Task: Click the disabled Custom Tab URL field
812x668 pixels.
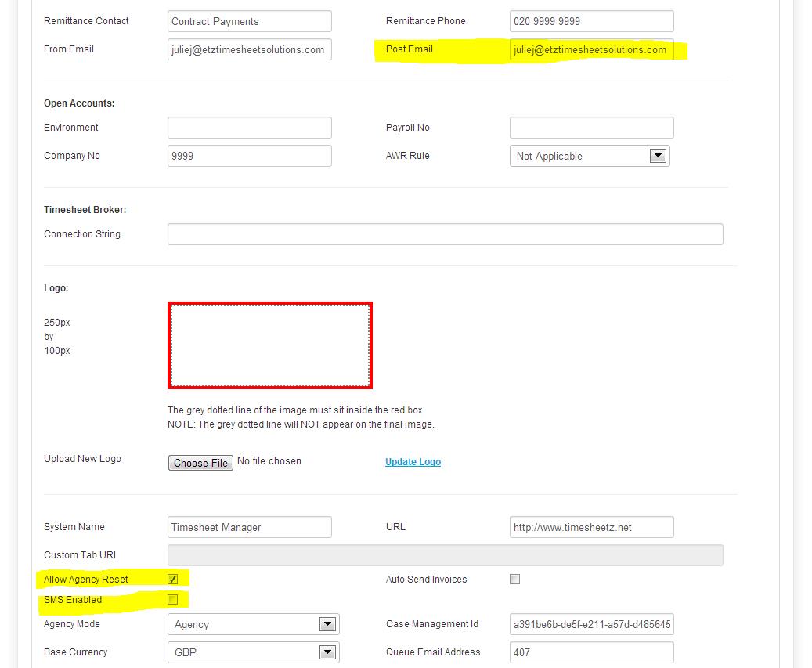Action: 446,555
